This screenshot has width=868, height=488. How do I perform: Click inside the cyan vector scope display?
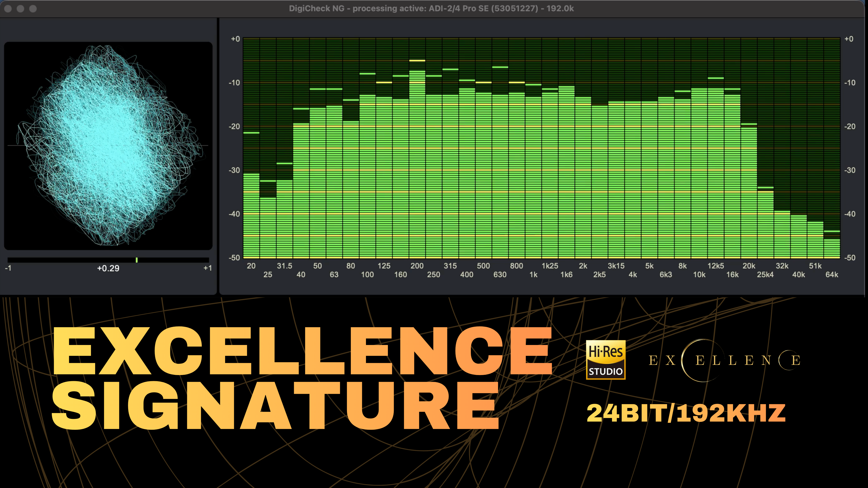tap(108, 145)
